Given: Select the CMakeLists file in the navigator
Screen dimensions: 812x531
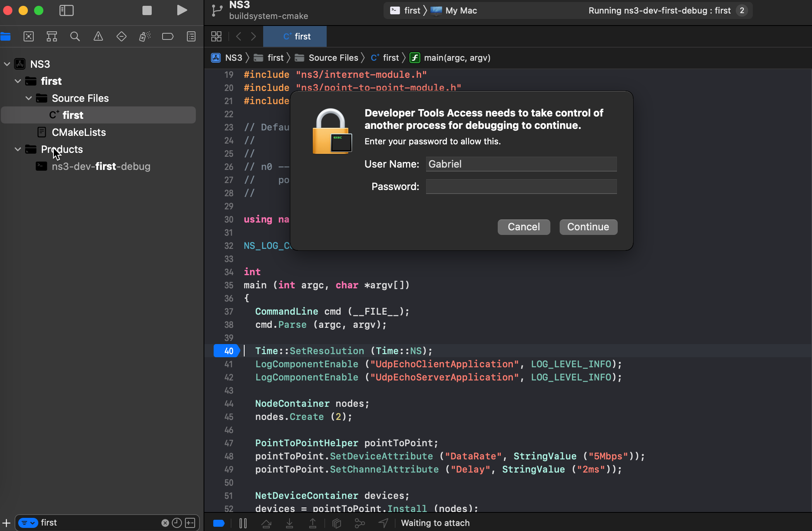Looking at the screenshot, I should pyautogui.click(x=79, y=132).
